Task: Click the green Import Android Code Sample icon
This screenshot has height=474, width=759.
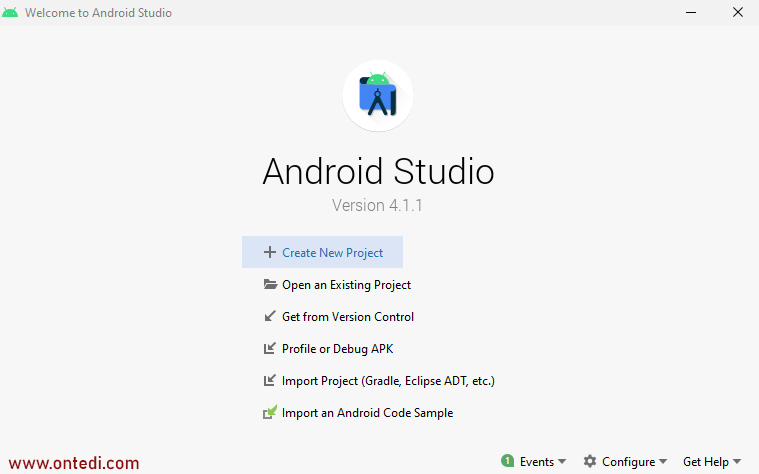Action: tap(270, 412)
